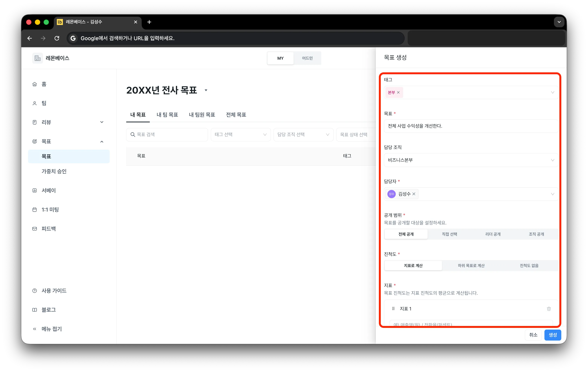Screen dimensions: 588x372
Task: Choose 지표로 계산 progress option
Action: point(413,266)
